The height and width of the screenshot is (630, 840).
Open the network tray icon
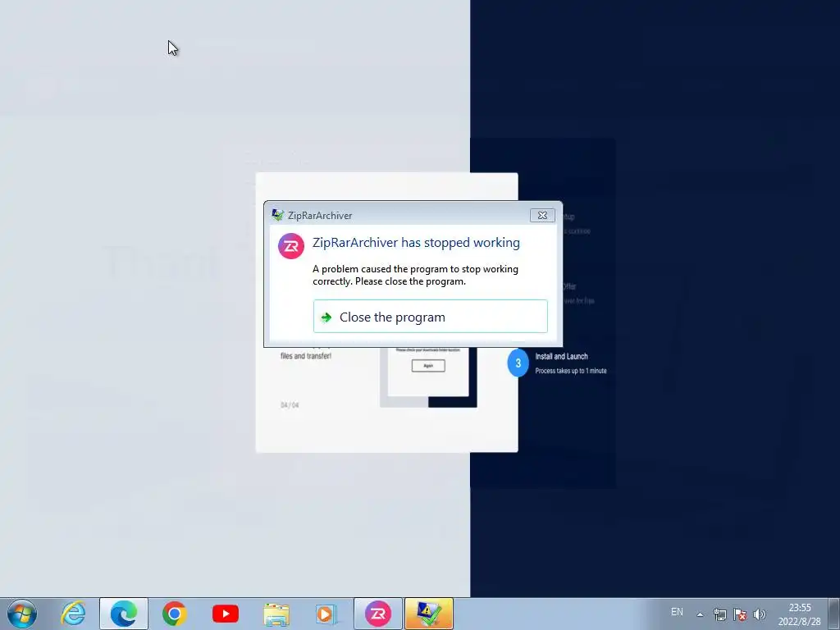(720, 614)
